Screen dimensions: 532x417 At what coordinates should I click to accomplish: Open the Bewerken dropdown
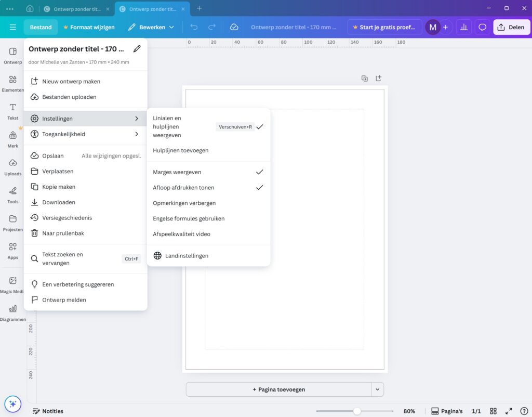click(x=151, y=27)
